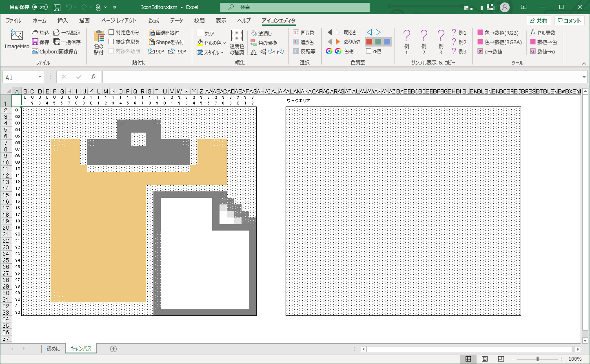590x364 pixels.
Task: Switch to page layout view
Action: click(x=484, y=359)
